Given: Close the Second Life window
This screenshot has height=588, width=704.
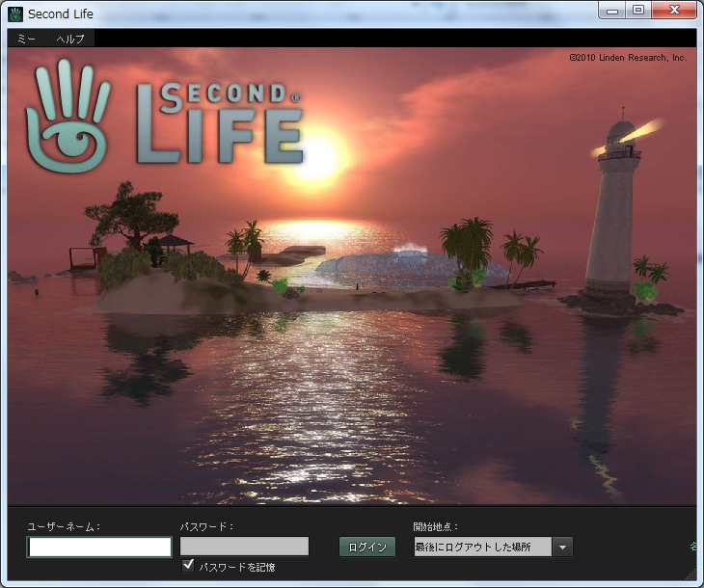Looking at the screenshot, I should click(673, 11).
